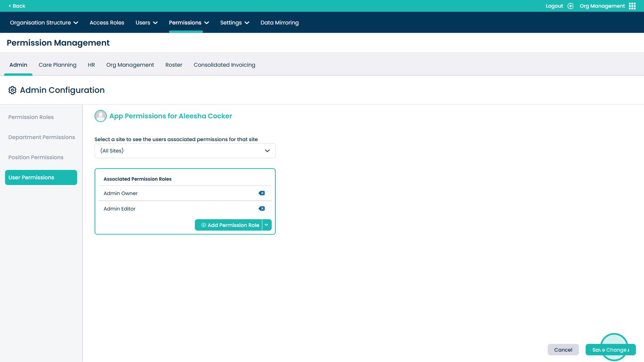Expand the Settings menu

pyautogui.click(x=235, y=23)
